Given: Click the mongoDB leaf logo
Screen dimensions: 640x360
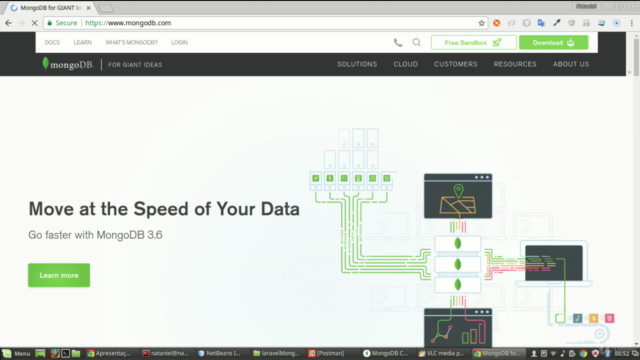Looking at the screenshot, I should [x=68, y=64].
